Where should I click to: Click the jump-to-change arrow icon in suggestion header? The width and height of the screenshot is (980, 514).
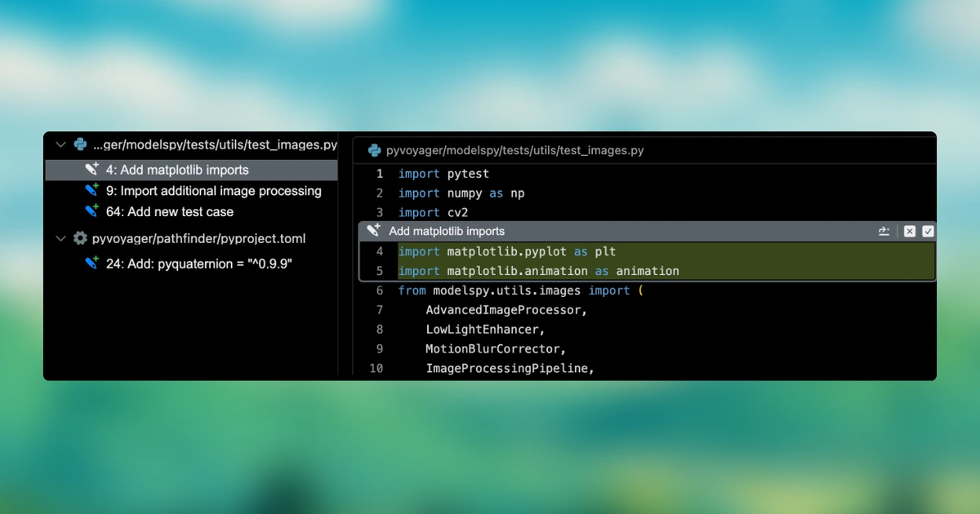click(x=884, y=232)
